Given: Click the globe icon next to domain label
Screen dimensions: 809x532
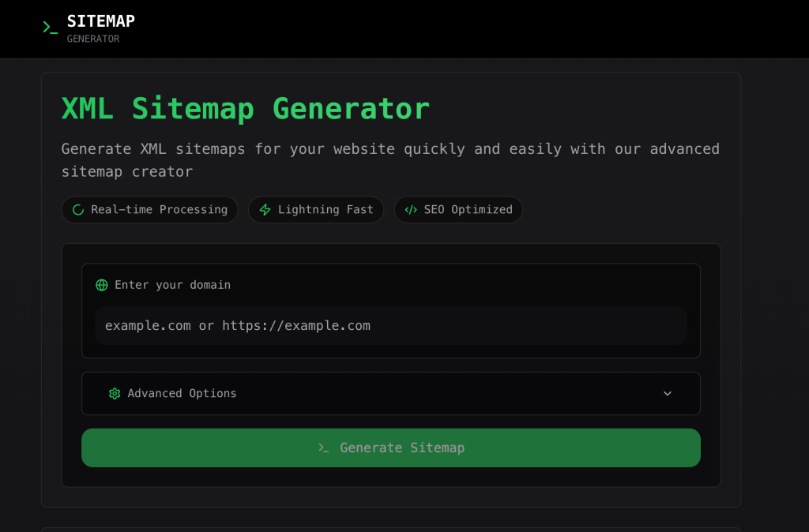Looking at the screenshot, I should [102, 285].
